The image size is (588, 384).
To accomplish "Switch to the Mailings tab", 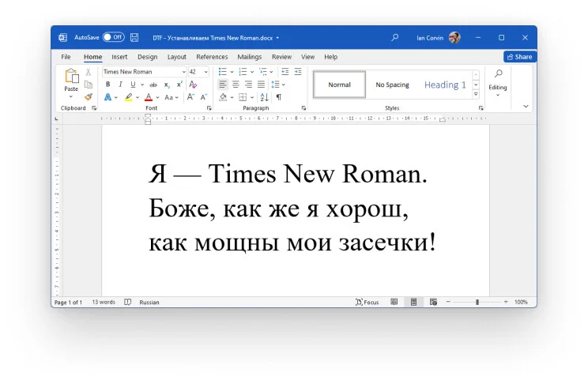I will 250,57.
